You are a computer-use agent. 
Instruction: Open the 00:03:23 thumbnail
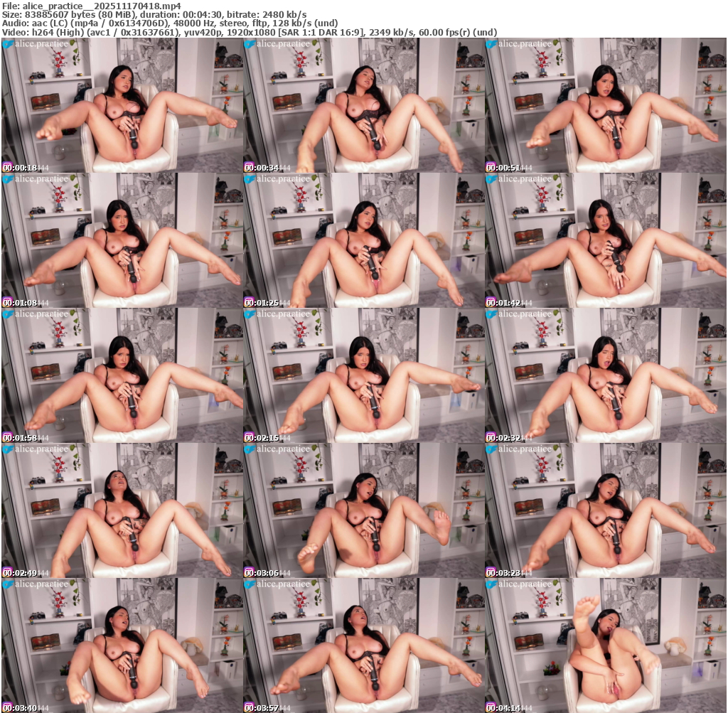(605, 510)
